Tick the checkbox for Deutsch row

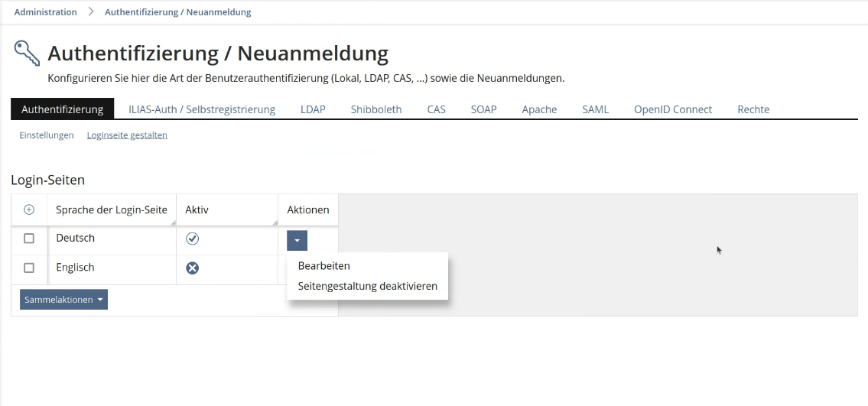[29, 239]
